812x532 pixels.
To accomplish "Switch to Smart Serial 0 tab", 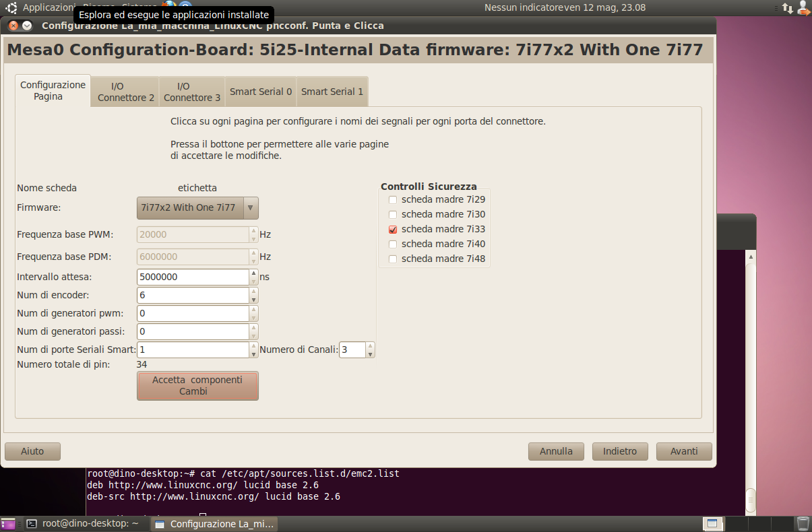I will (261, 92).
